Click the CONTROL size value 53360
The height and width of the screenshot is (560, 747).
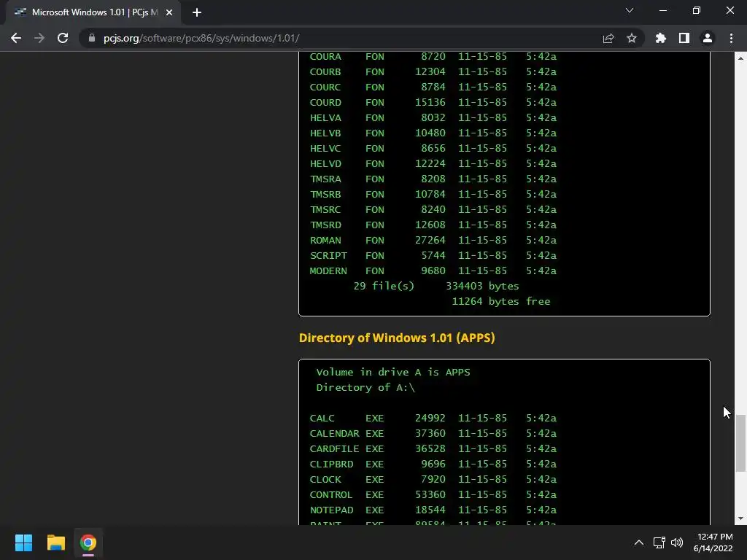[430, 494]
